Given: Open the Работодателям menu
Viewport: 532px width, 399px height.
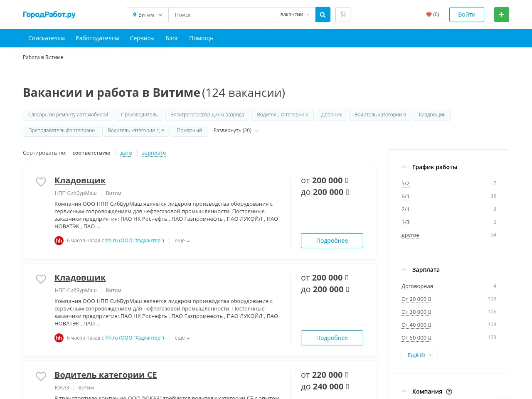Looking at the screenshot, I should pos(97,38).
